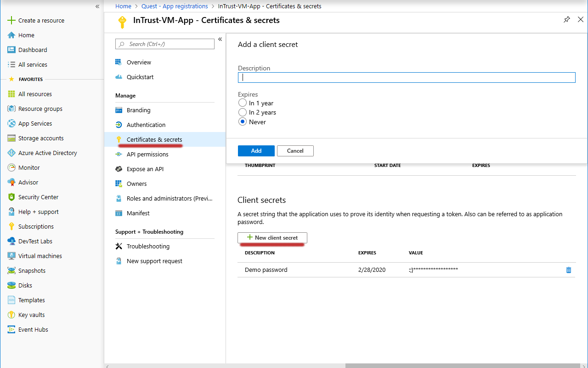This screenshot has width=588, height=368.
Task: Collapse the left portal sidebar chevron
Action: (x=97, y=6)
